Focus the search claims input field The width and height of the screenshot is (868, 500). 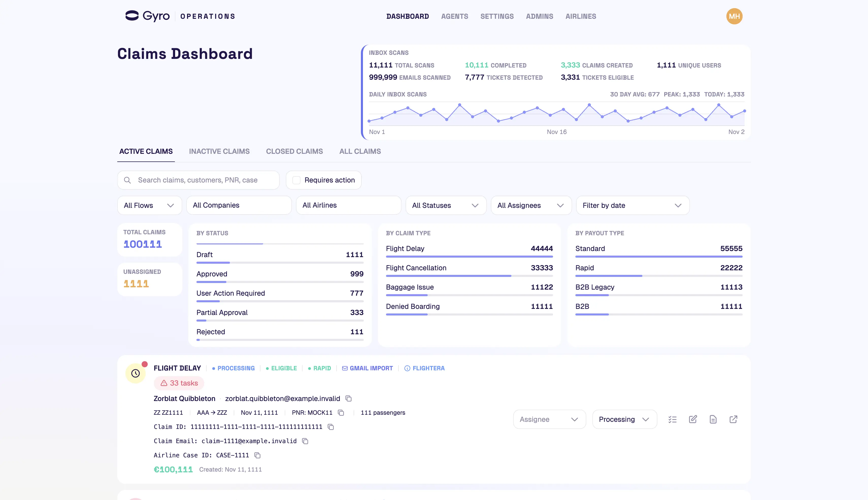click(x=198, y=180)
